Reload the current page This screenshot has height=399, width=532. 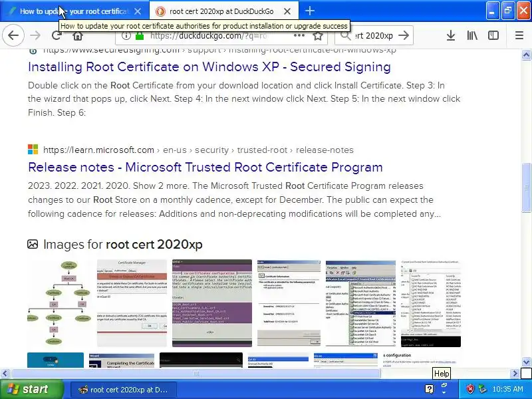click(57, 35)
